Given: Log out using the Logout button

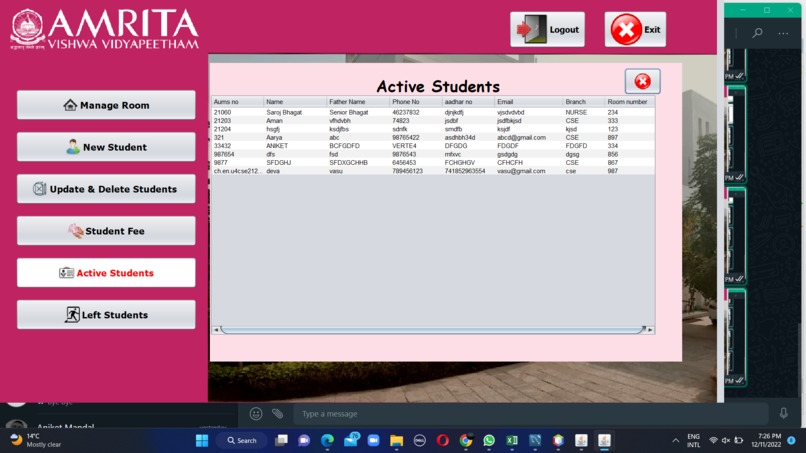Looking at the screenshot, I should click(547, 29).
